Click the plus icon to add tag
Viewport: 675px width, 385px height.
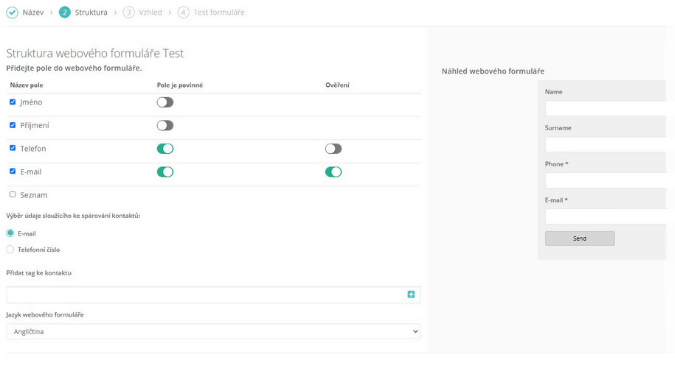tap(411, 294)
